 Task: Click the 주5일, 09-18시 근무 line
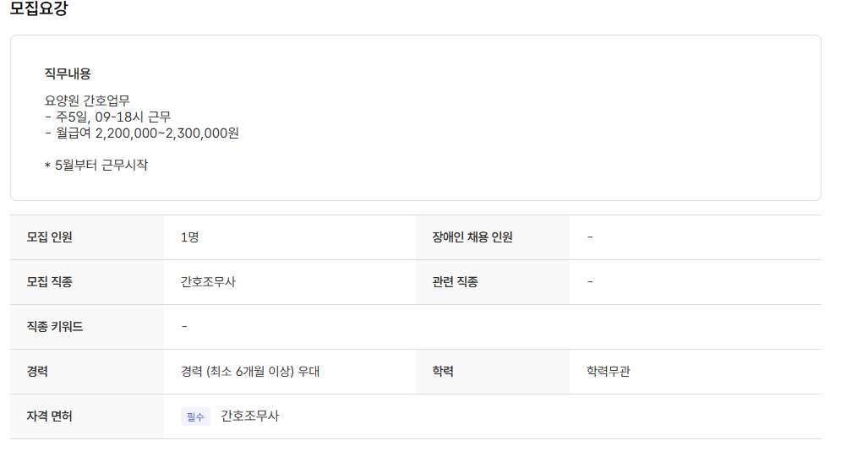pos(108,117)
